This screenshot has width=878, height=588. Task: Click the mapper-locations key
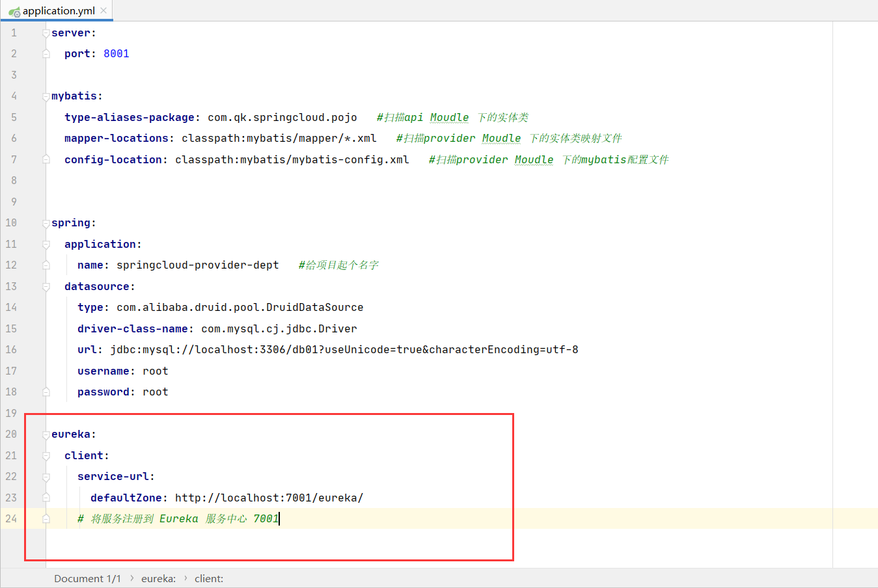[x=117, y=138]
